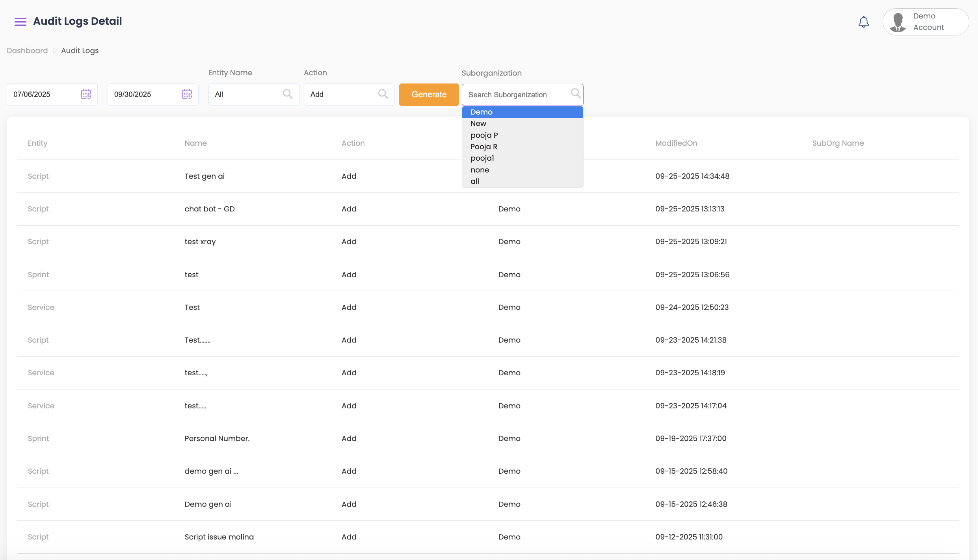
Task: Click the Action field search icon
Action: pyautogui.click(x=383, y=94)
